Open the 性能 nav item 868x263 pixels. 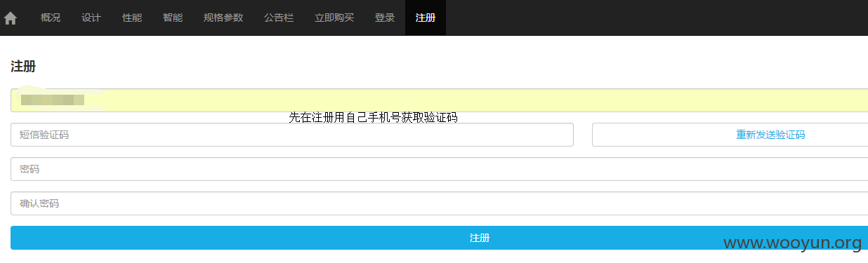pos(132,18)
